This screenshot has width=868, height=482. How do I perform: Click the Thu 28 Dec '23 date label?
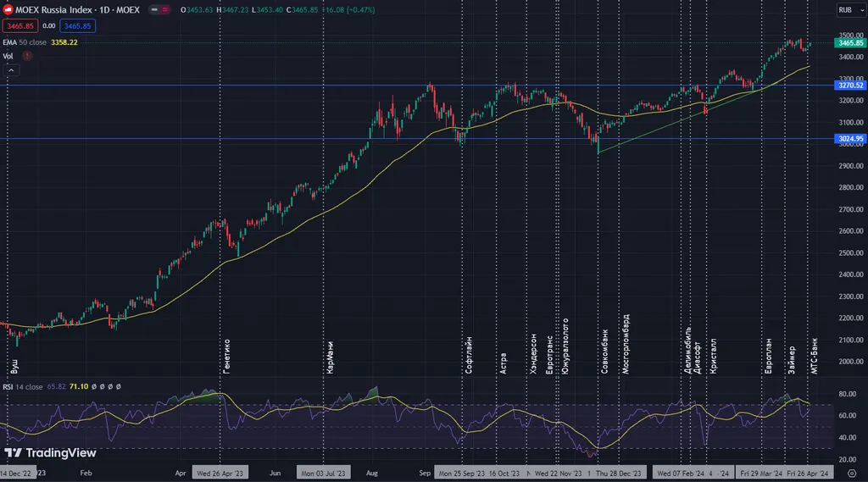[618, 474]
